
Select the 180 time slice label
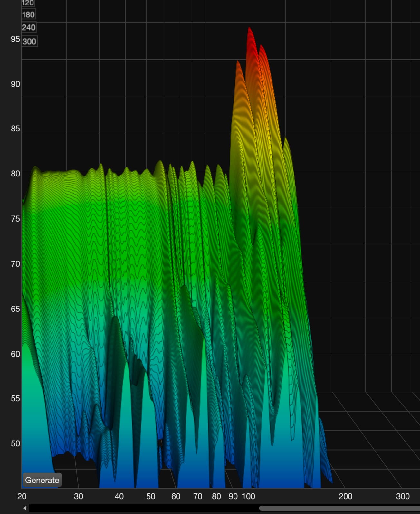(28, 14)
